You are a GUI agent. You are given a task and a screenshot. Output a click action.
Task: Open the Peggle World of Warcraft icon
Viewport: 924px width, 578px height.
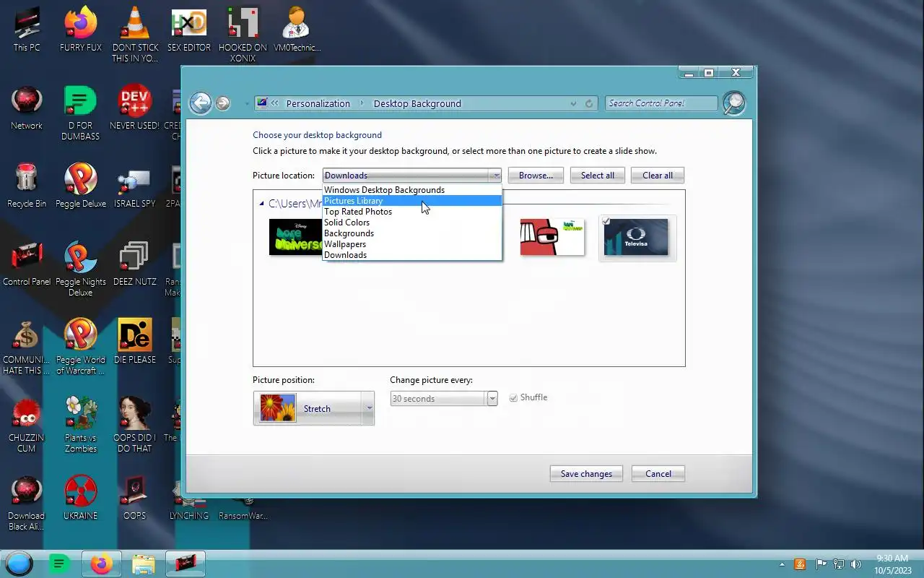pyautogui.click(x=80, y=347)
